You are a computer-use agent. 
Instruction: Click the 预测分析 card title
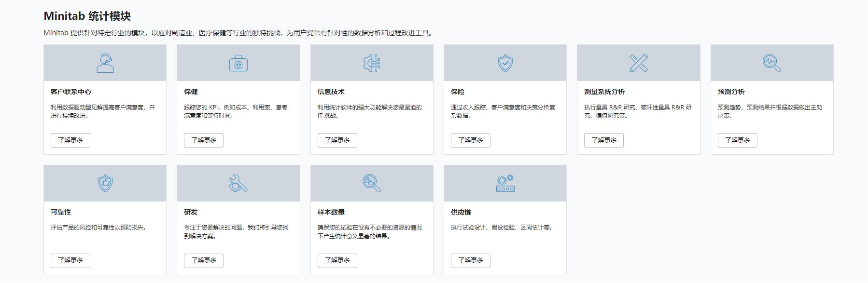tap(731, 92)
